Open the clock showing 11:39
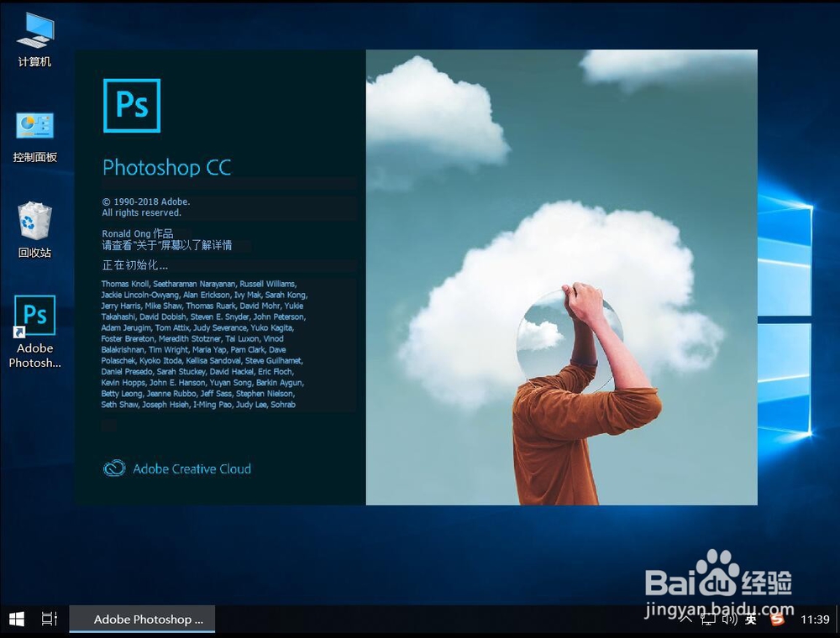The width and height of the screenshot is (840, 638). click(x=815, y=620)
